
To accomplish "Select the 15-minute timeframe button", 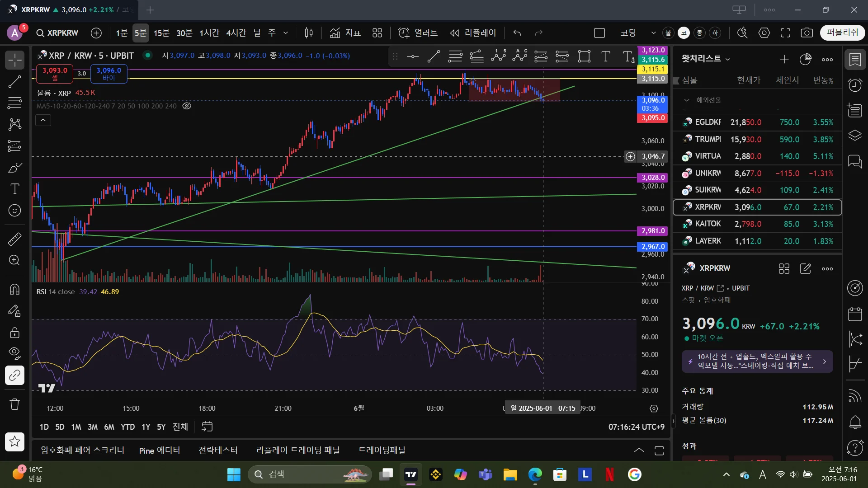I will 161,33.
